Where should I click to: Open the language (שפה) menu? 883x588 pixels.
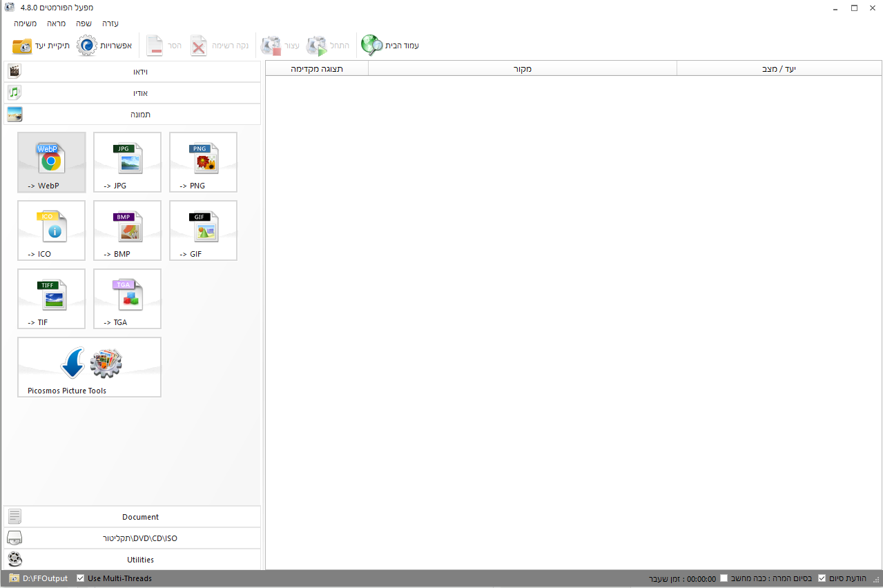(84, 23)
